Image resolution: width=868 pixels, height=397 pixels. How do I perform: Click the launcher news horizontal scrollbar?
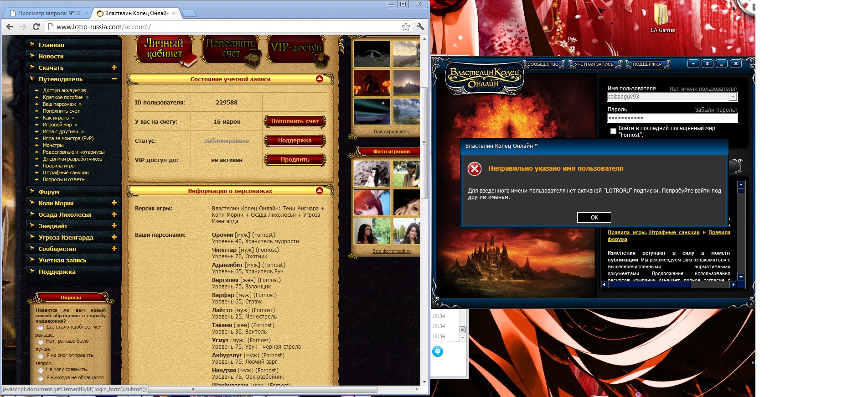(649, 284)
